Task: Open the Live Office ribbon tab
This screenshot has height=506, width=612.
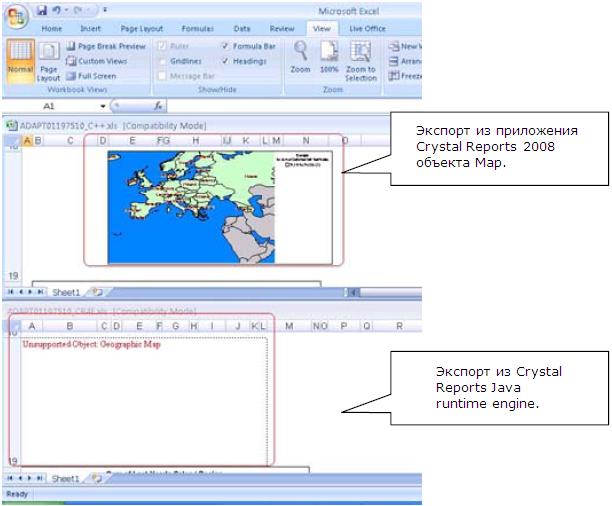Action: 367,29
